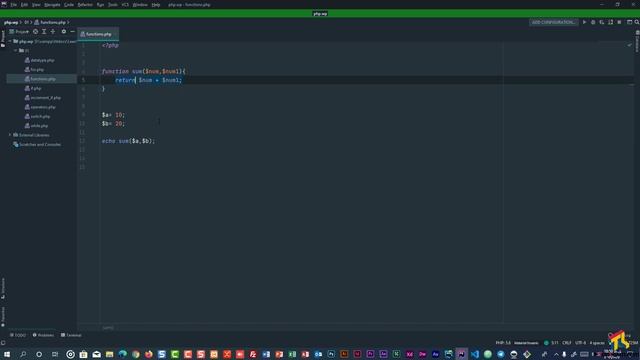
Task: Click the function sum declaration line
Action: coord(143,71)
